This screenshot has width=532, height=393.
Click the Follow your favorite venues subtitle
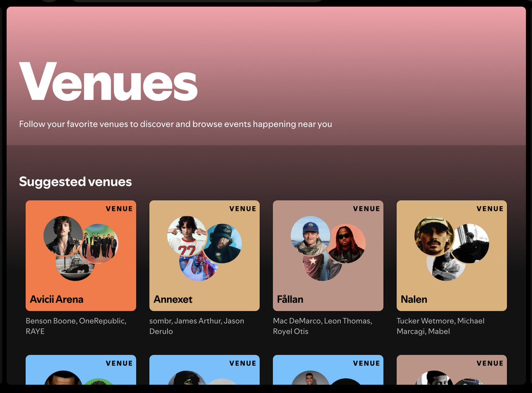[175, 124]
